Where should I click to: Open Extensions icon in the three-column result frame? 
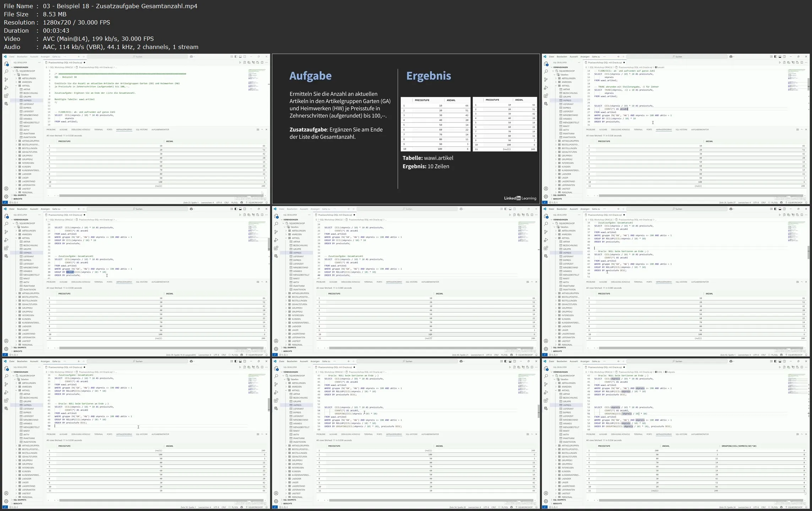coord(546,401)
